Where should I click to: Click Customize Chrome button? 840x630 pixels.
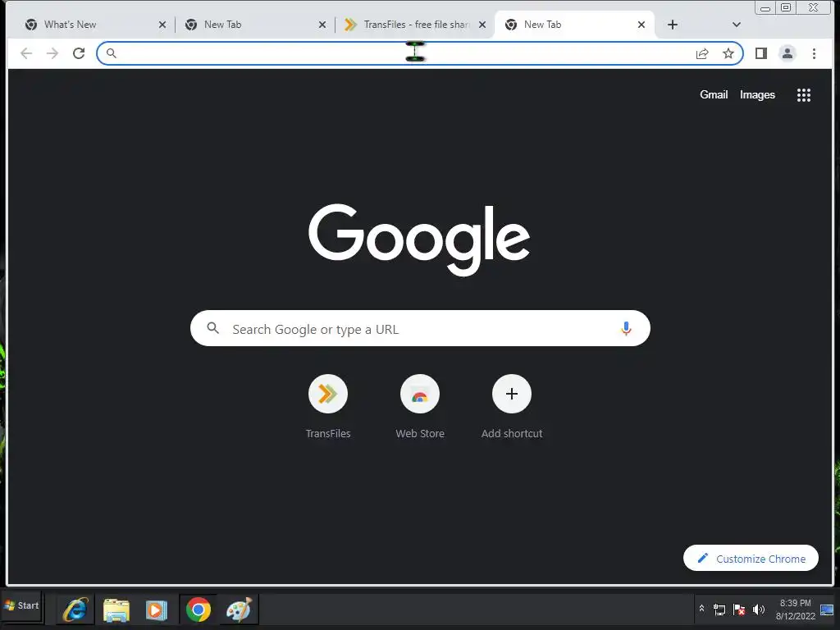pyautogui.click(x=751, y=558)
